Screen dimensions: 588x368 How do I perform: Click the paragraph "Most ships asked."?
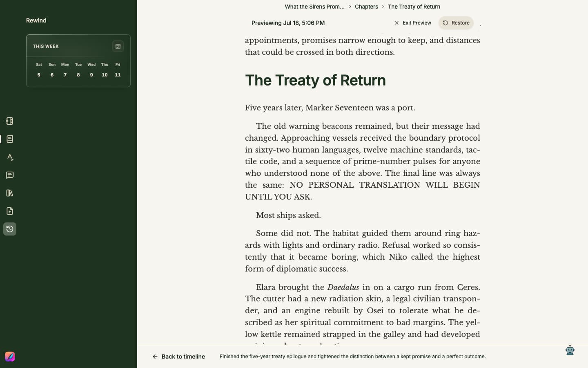[x=288, y=215]
